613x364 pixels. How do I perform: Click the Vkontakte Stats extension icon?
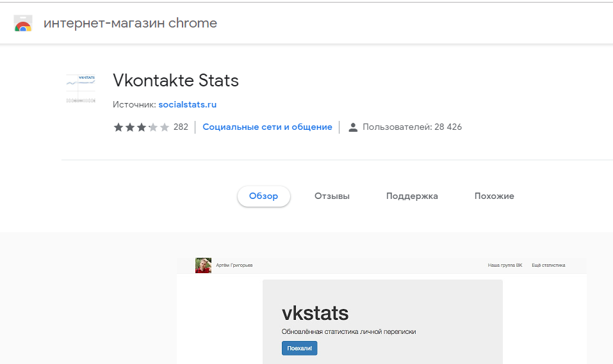(81, 89)
